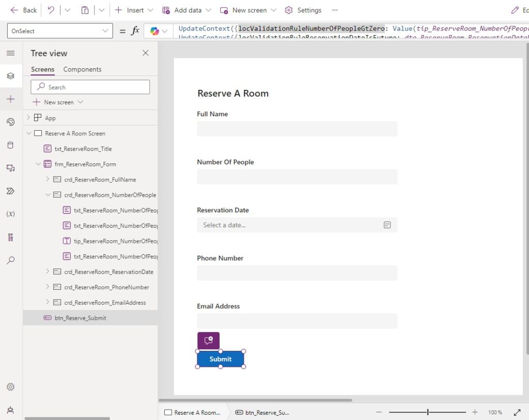The image size is (529, 420).
Task: Click the Back button
Action: click(23, 10)
